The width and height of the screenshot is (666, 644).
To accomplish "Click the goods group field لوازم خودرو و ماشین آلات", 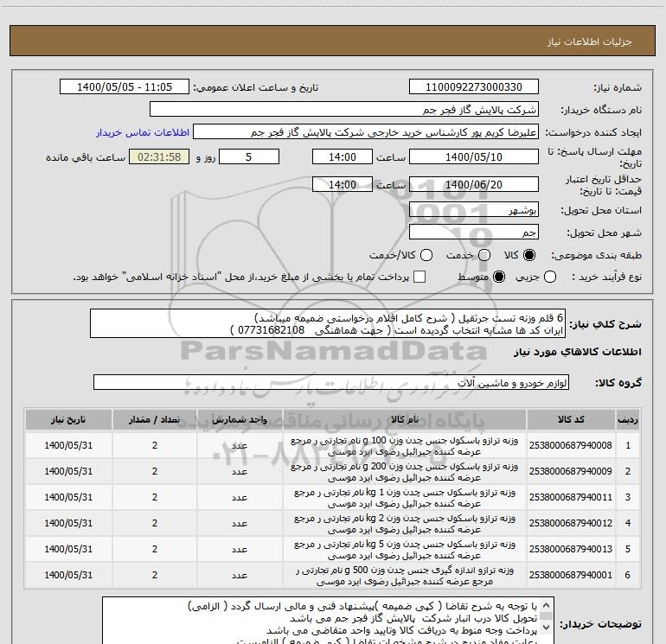I will [x=331, y=382].
